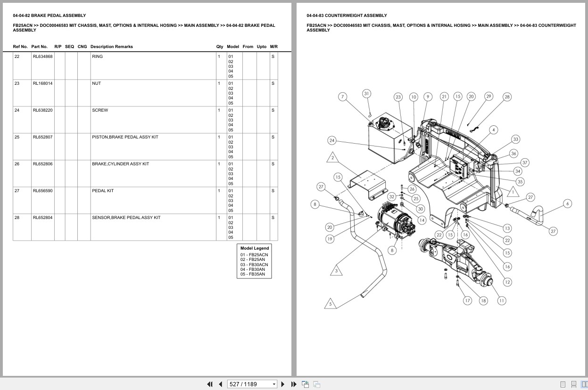Image resolution: width=588 pixels, height=390 pixels.
Task: Enable continuous scrolling page view
Action: 574,384
